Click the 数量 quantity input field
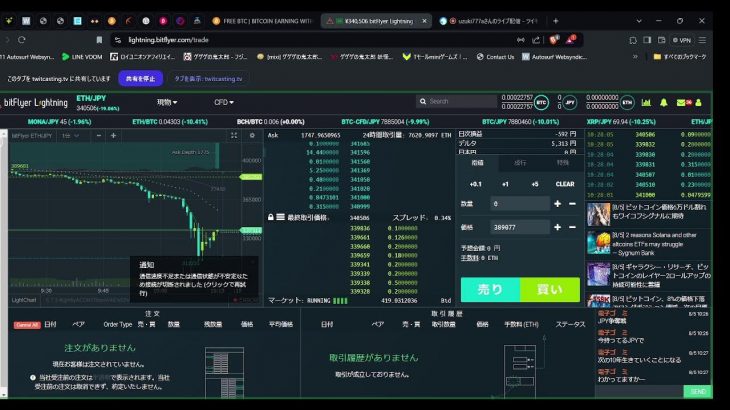This screenshot has width=730, height=410. click(520, 204)
